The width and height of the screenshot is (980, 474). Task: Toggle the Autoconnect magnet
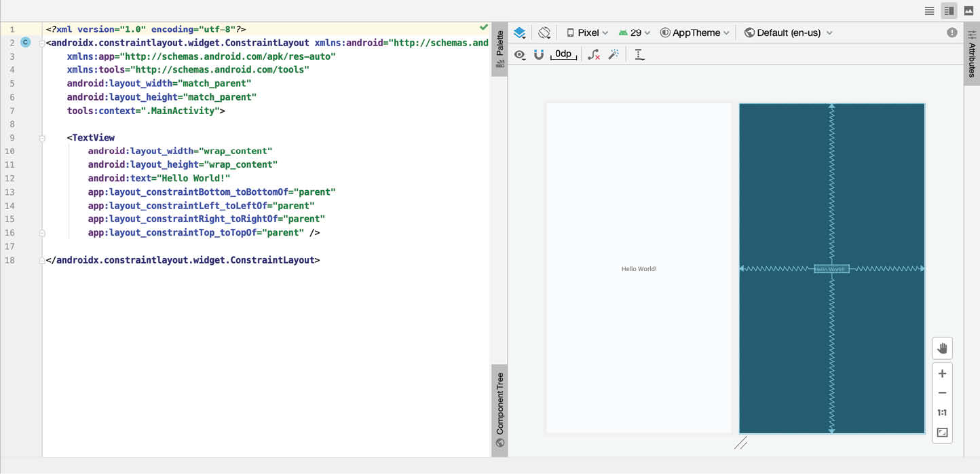(539, 55)
